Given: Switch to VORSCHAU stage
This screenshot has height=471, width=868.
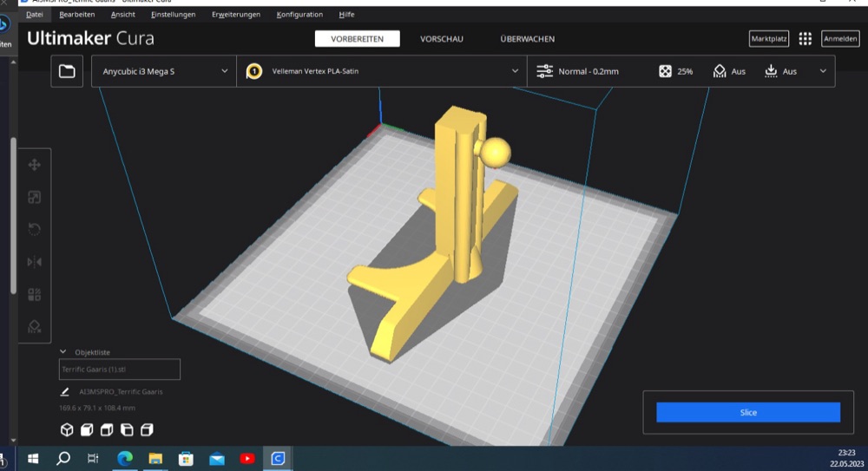Looking at the screenshot, I should point(442,39).
